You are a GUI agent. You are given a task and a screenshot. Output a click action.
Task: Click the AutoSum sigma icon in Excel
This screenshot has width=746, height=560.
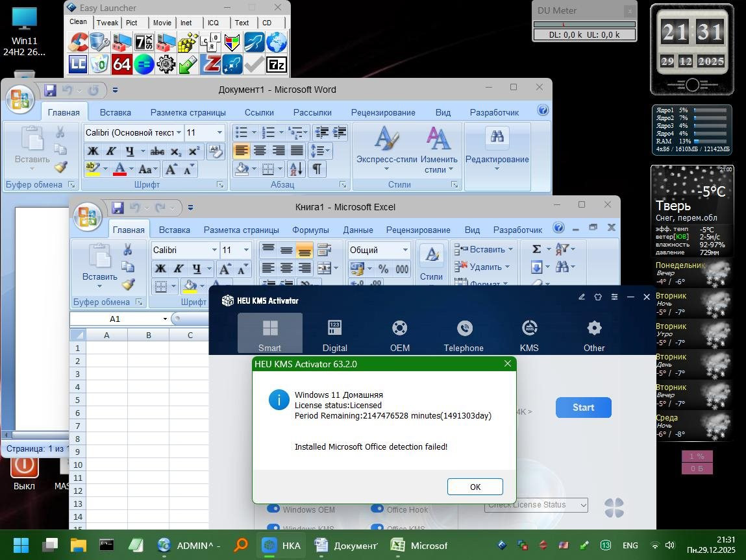coord(536,249)
